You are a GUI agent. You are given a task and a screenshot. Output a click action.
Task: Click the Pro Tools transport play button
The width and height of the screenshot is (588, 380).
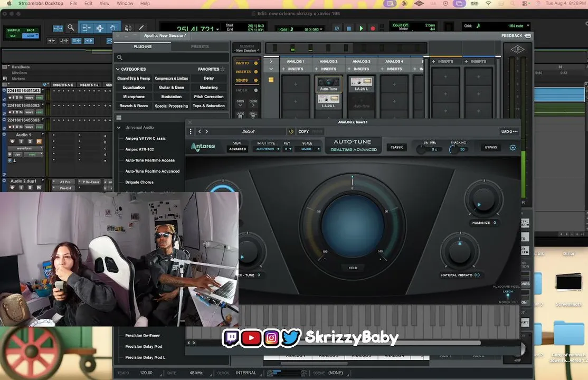click(361, 28)
